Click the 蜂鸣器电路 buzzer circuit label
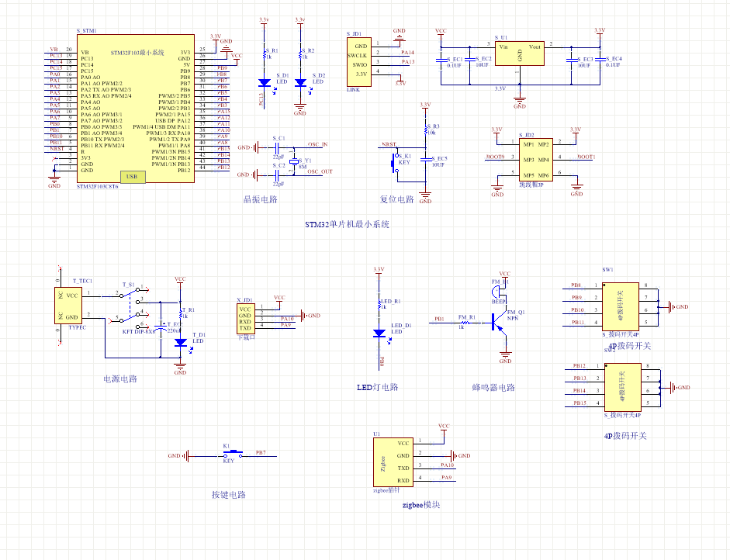The image size is (730, 560). [493, 388]
